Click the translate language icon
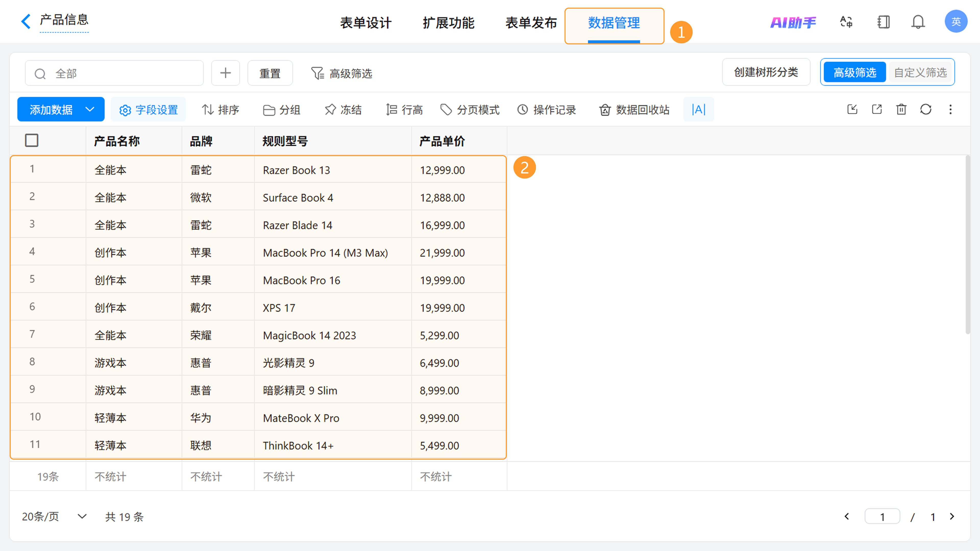Image resolution: width=980 pixels, height=551 pixels. coord(846,22)
